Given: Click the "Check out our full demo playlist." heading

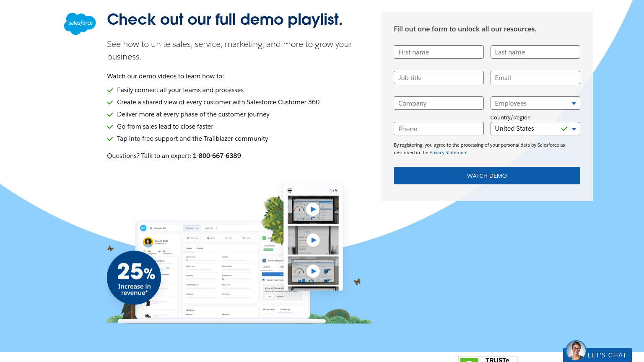Looking at the screenshot, I should coord(225,20).
